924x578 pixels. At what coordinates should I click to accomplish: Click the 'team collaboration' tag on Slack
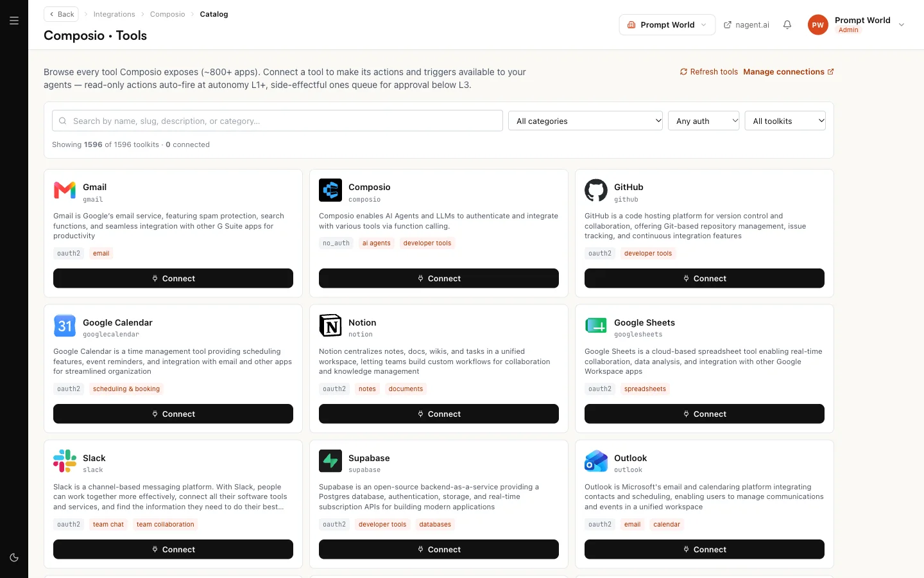[x=166, y=525]
